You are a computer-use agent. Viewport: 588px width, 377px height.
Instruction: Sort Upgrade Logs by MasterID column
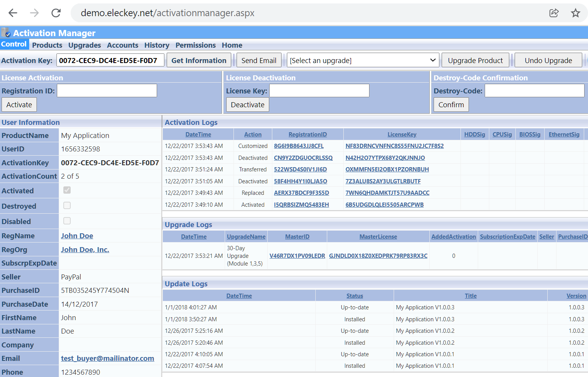(297, 237)
